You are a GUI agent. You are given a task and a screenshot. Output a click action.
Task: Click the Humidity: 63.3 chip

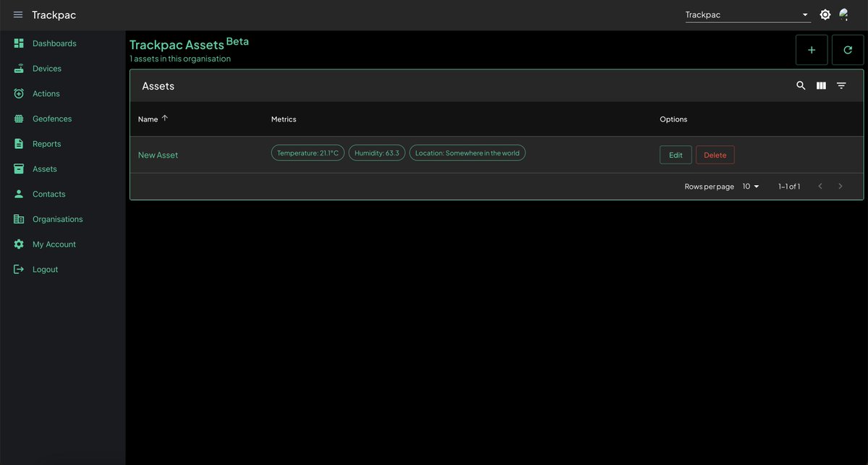pos(377,153)
